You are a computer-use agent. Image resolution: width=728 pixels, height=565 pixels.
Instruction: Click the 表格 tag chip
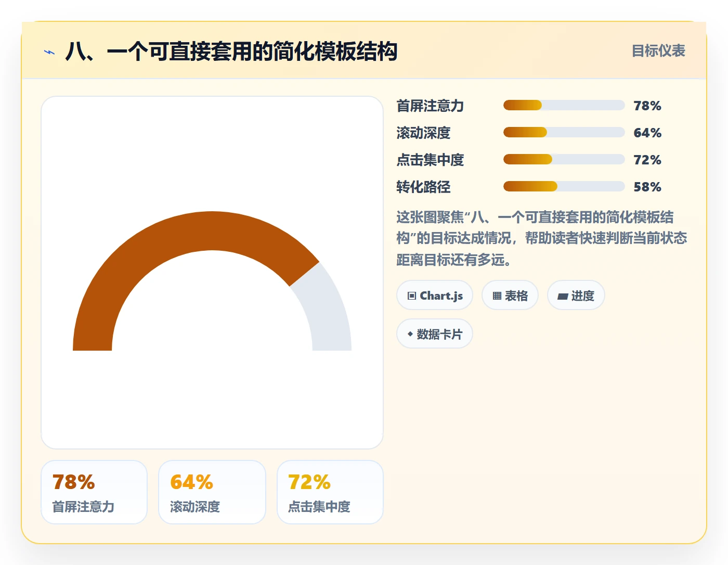[510, 296]
